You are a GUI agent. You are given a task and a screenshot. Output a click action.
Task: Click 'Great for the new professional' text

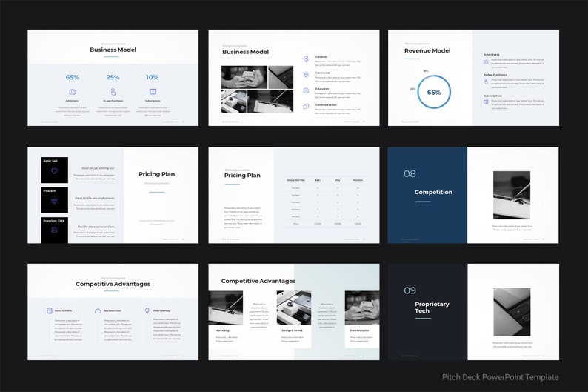95,198
